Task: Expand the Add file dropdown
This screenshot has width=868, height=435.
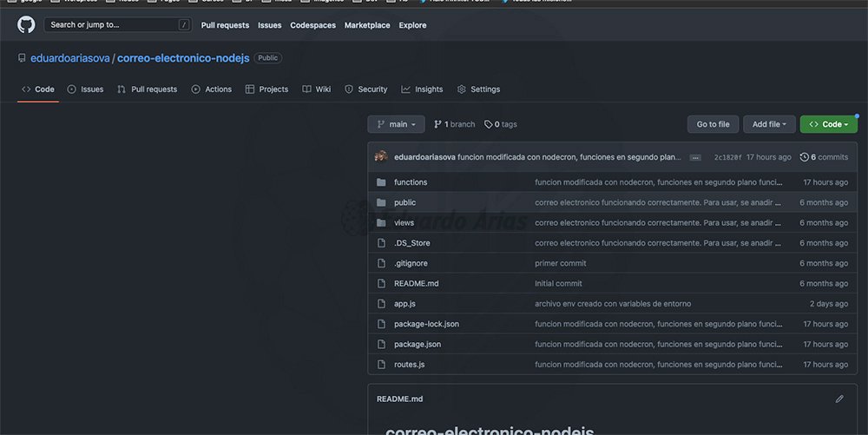Action: [x=769, y=124]
